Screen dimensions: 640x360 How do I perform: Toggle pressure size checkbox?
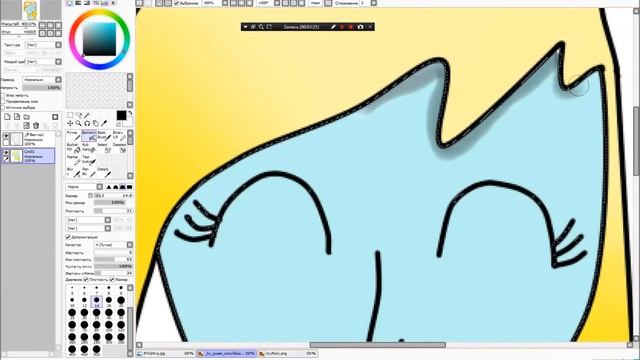112,280
